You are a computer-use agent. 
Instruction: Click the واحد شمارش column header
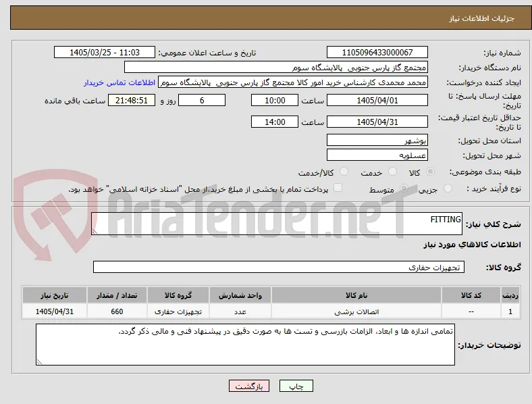click(x=240, y=295)
